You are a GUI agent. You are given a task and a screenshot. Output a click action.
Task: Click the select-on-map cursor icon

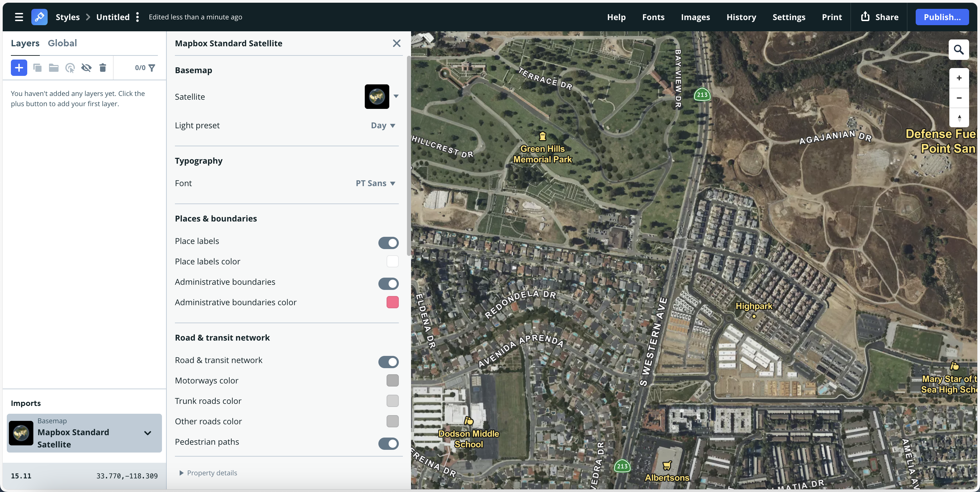pos(70,68)
